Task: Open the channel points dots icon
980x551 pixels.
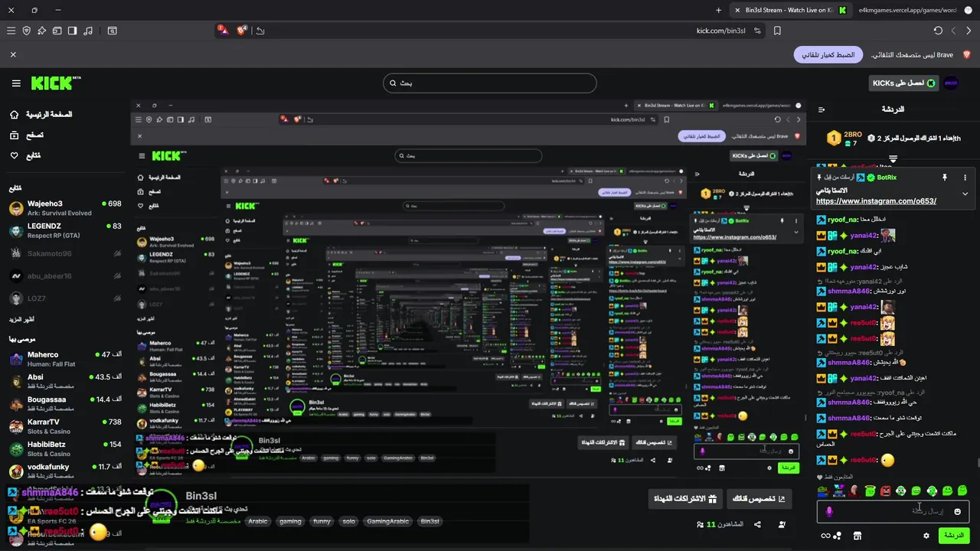Action: click(836, 536)
